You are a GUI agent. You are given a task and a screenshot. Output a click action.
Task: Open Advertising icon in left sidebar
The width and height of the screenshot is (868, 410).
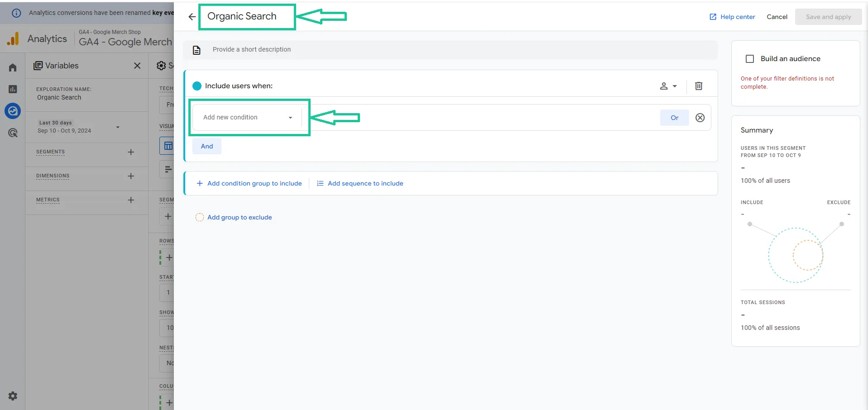13,133
